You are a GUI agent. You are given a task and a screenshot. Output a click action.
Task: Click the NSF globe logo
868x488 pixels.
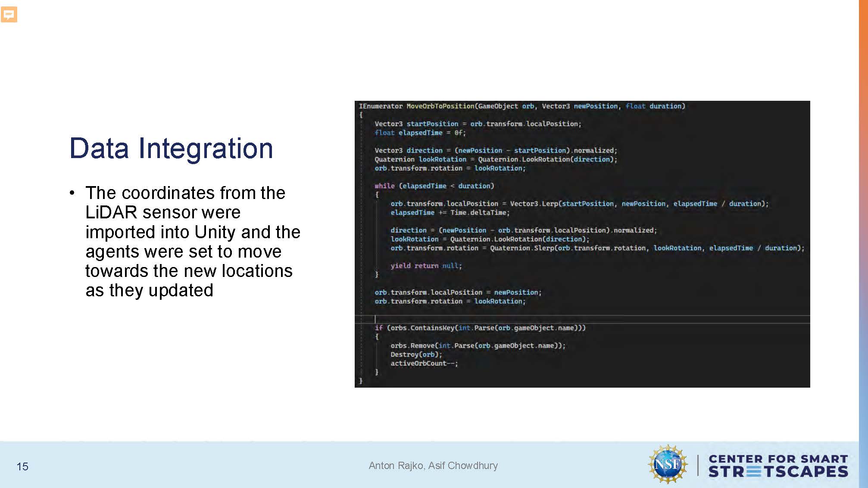(x=668, y=464)
